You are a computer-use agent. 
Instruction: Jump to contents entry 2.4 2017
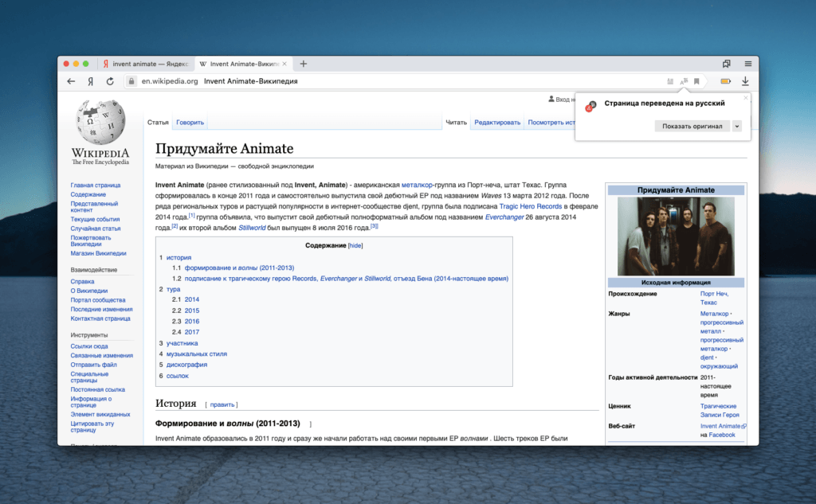click(x=191, y=332)
